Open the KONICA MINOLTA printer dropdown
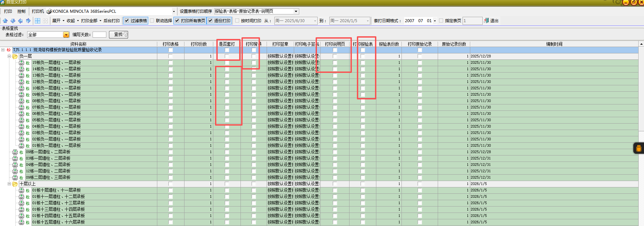644x226 pixels. 173,11
